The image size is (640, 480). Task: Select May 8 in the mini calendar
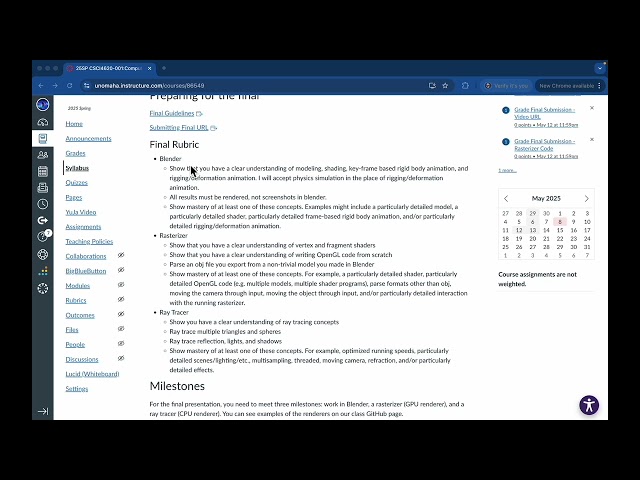(560, 222)
